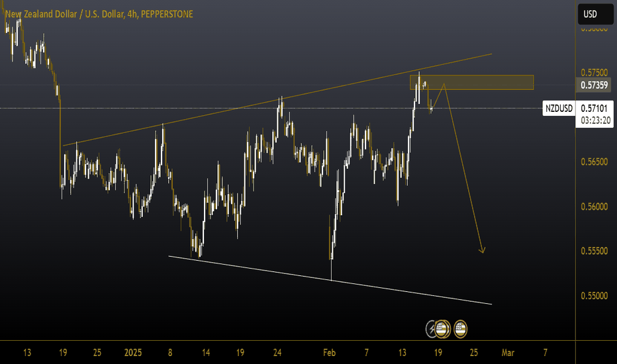Viewport: 617px width, 364px height.
Task: Select the golden ascending upper trendline
Action: tap(277, 99)
